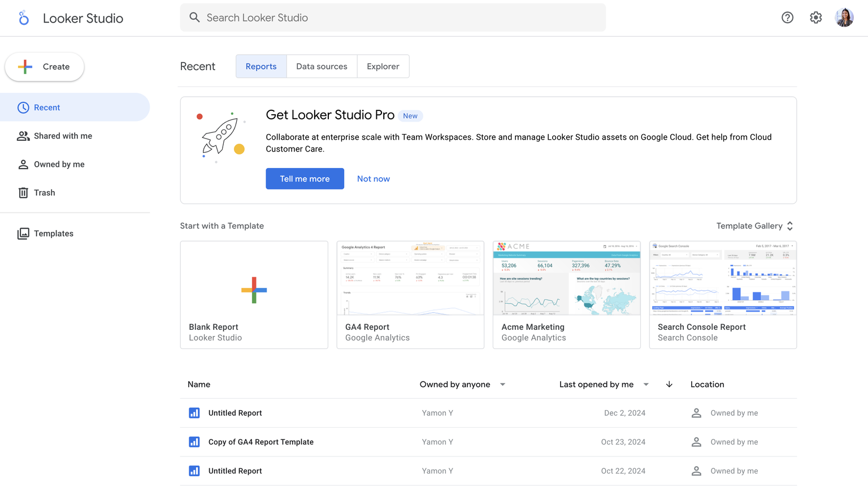The width and height of the screenshot is (868, 491).
Task: Click the Tell me more button
Action: click(x=305, y=178)
